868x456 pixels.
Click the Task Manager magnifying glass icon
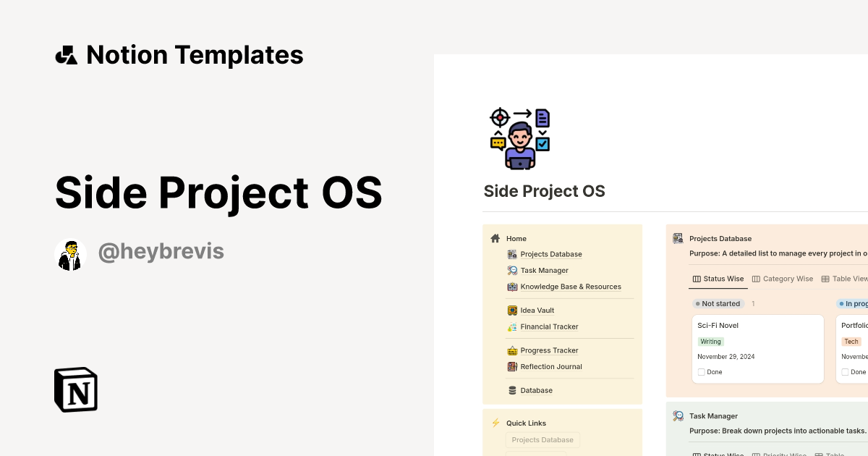[511, 270]
